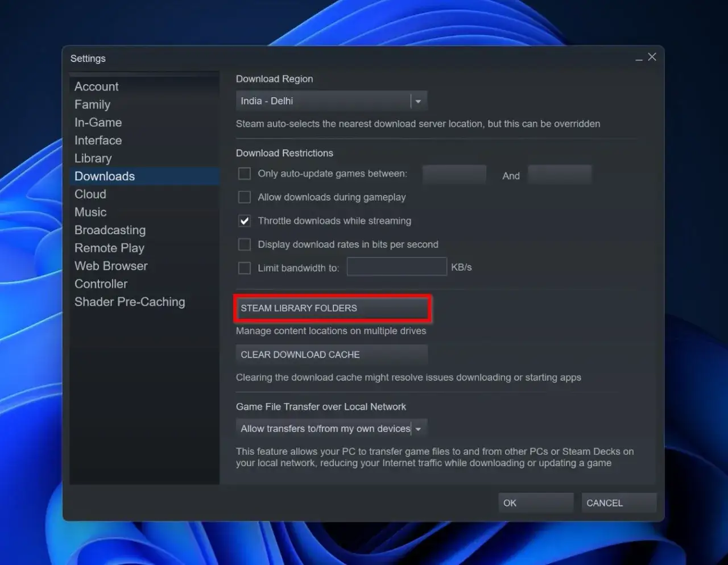The image size is (728, 565).
Task: Switch to the Account settings section
Action: point(96,86)
